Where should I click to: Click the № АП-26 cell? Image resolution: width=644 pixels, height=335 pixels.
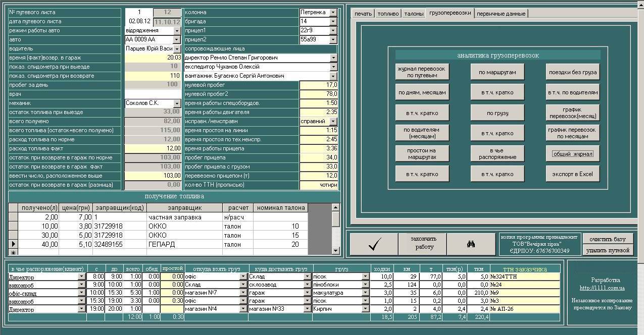525,309
